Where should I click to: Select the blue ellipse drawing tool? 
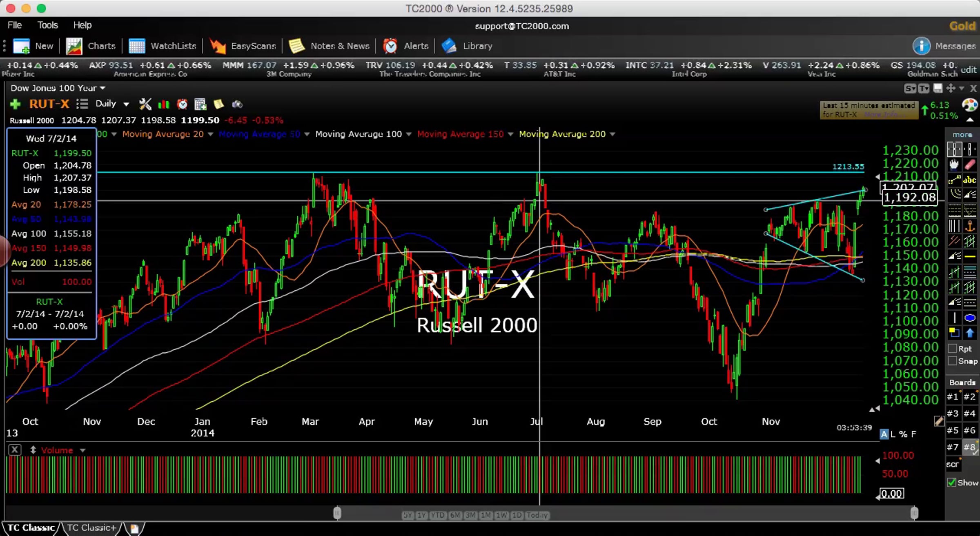point(970,318)
